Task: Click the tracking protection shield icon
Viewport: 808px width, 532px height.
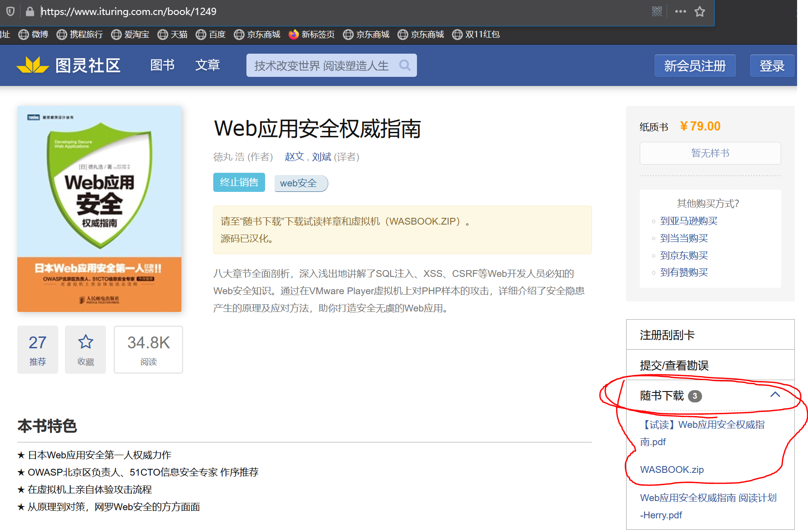Action: pos(10,11)
